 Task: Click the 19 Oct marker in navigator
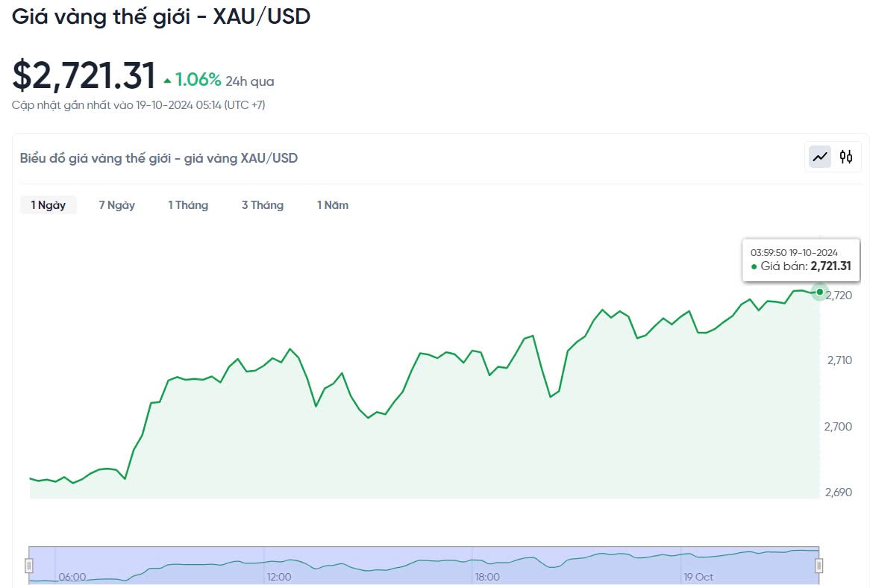698,577
